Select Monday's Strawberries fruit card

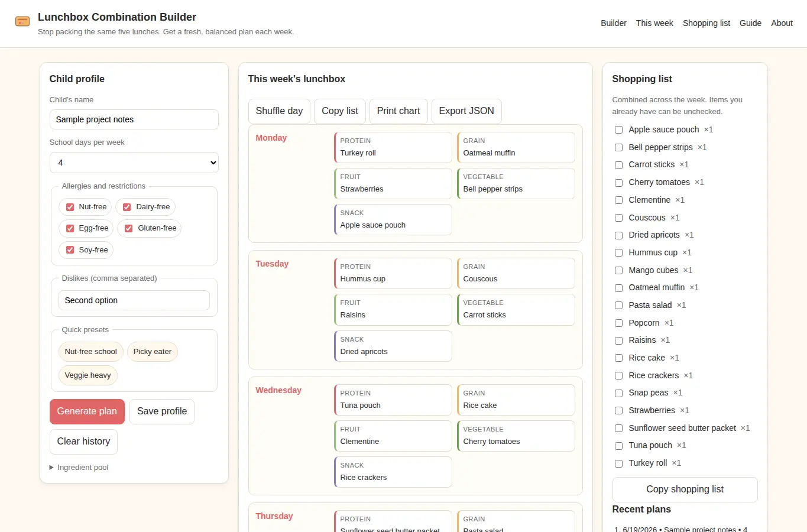click(x=393, y=183)
